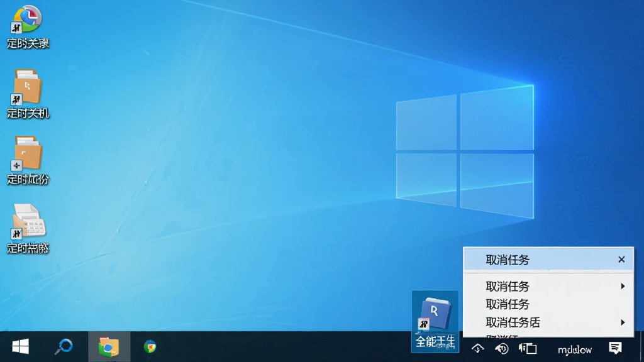Open the 定时关机 desktop shortcut

[x=28, y=94]
